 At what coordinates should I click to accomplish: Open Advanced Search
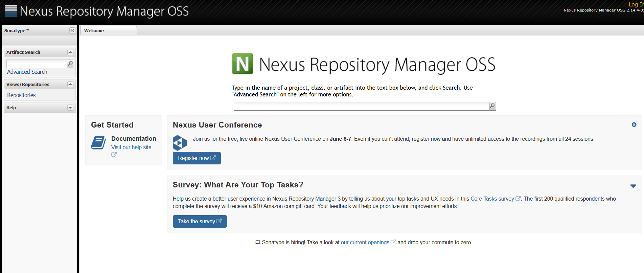(x=27, y=72)
